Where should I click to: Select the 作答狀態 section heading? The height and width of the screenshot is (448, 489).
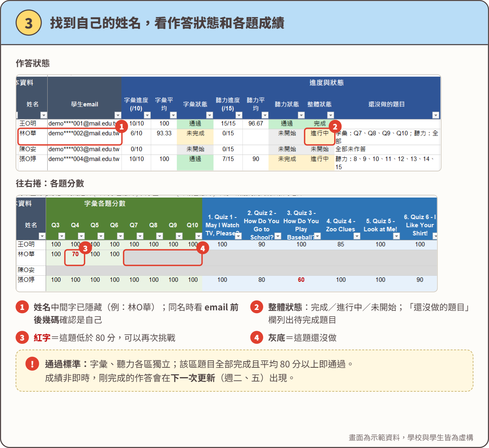33,63
